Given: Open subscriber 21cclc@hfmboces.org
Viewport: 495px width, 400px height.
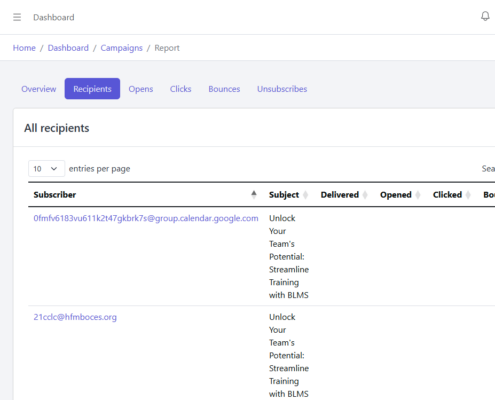Looking at the screenshot, I should pos(75,317).
